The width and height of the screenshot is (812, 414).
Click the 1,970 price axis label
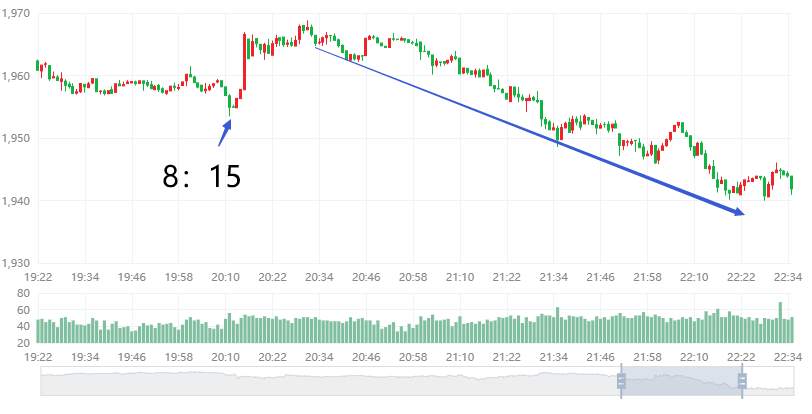tap(16, 14)
